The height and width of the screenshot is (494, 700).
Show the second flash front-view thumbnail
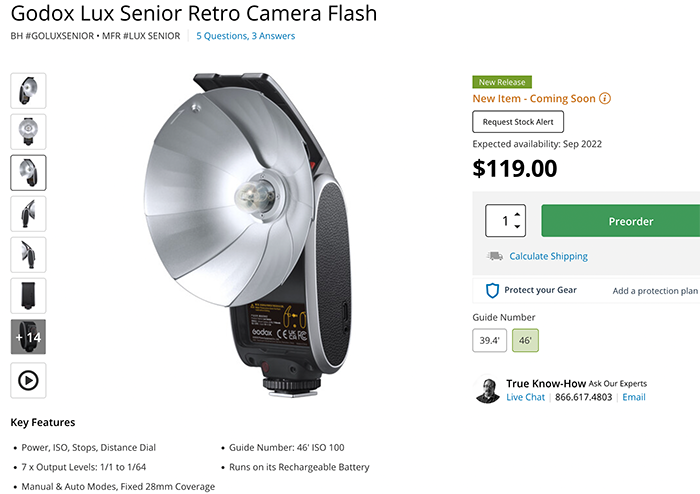click(28, 131)
